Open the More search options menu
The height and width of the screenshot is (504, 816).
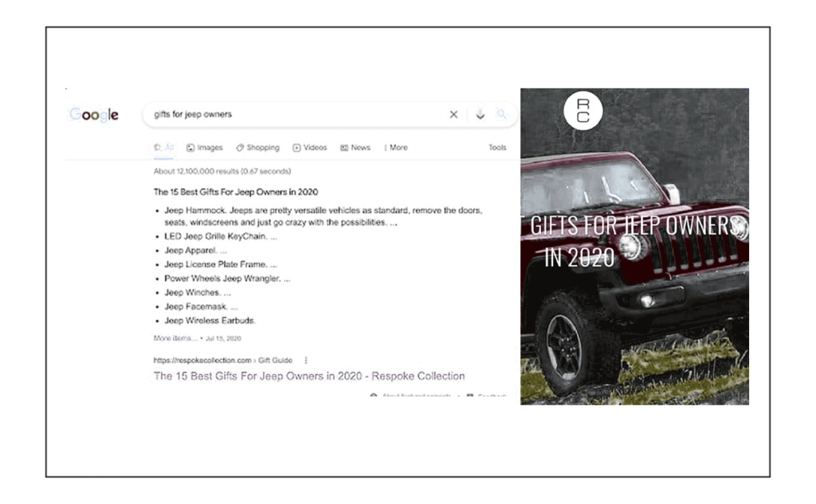point(396,148)
